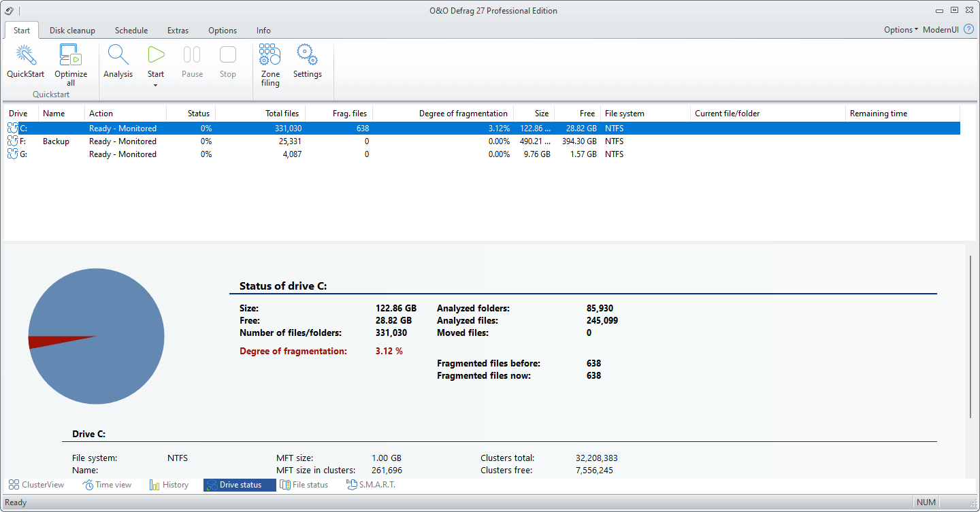980x512 pixels.
Task: Click Current file/folder column header
Action: [768, 114]
